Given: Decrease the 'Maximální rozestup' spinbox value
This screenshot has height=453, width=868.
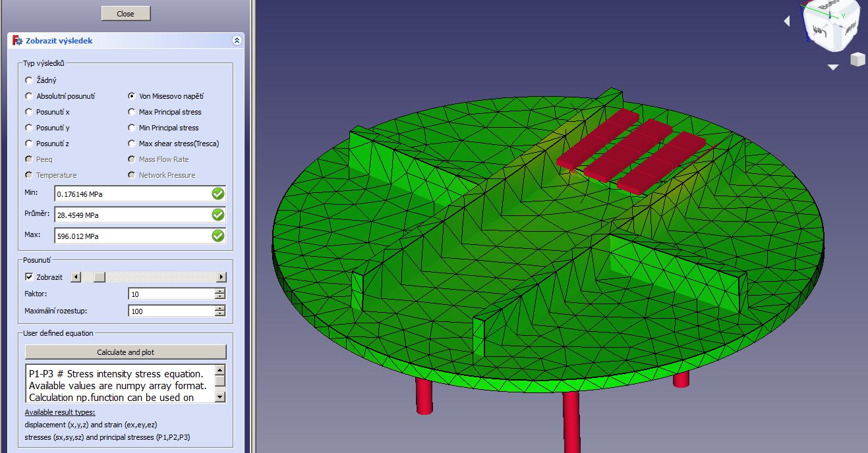Looking at the screenshot, I should pos(220,314).
